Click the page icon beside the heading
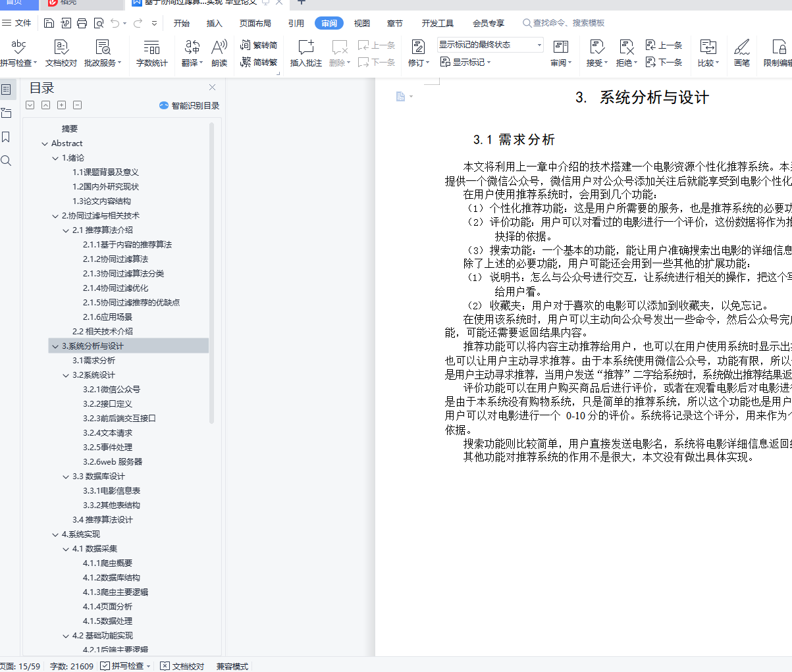 point(400,97)
